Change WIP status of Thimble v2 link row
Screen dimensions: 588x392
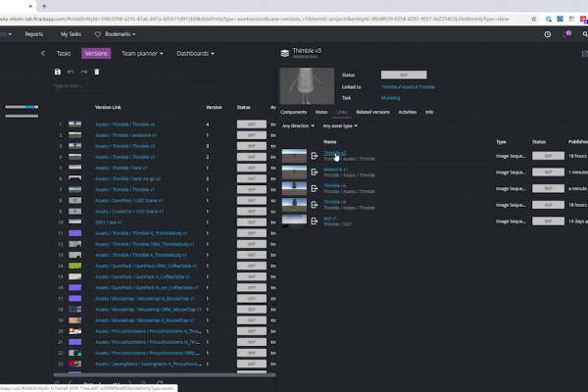pyautogui.click(x=548, y=156)
